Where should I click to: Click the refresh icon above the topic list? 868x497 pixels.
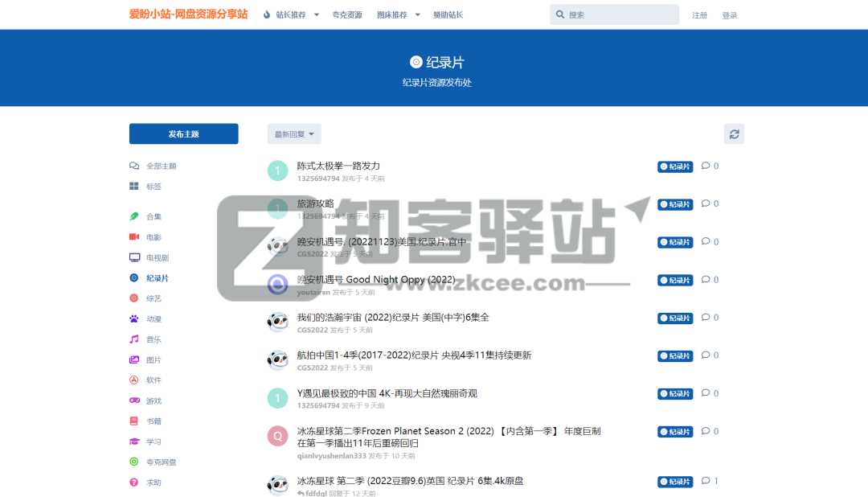click(x=734, y=133)
